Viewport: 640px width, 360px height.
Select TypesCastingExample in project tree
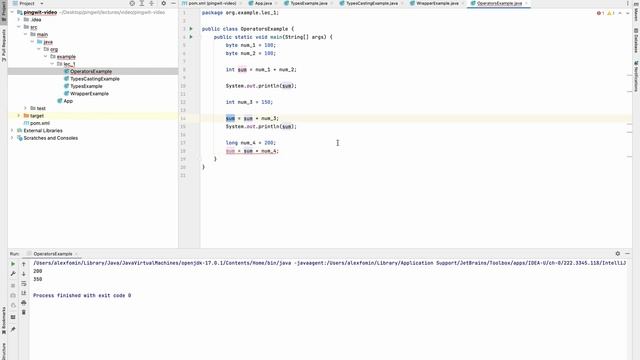pos(95,79)
